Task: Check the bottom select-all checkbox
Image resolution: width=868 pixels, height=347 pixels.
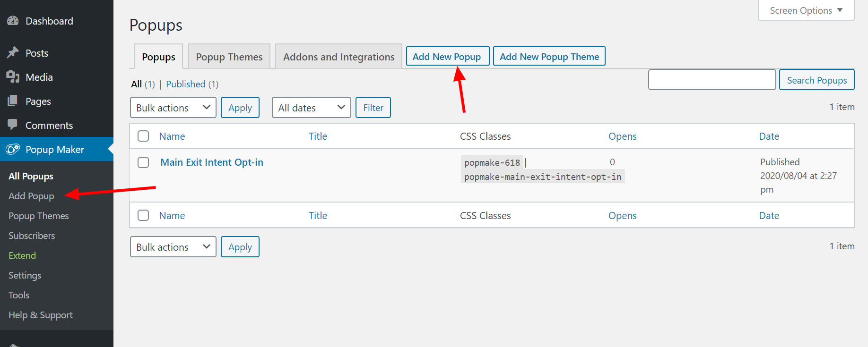Action: click(x=143, y=215)
